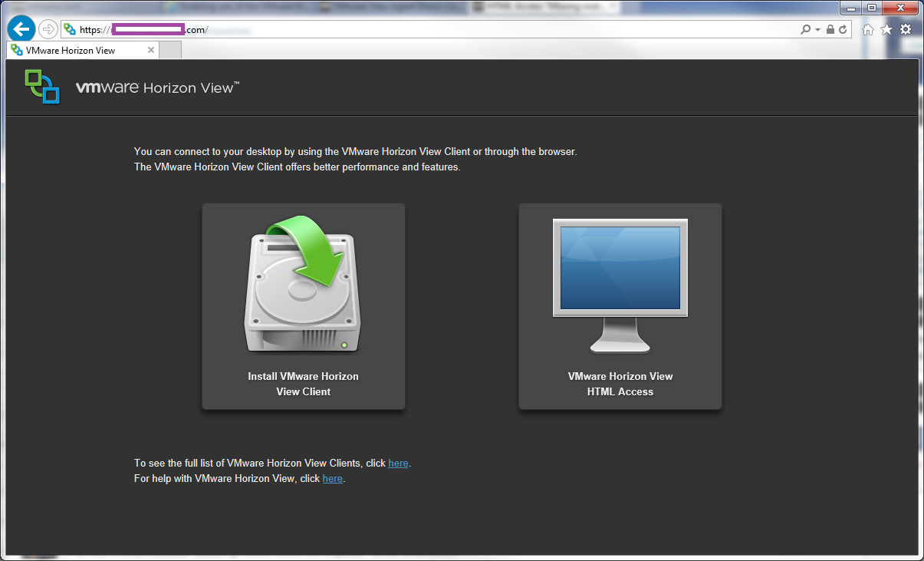
Task: Close the VMware Horizon View tab
Action: click(151, 50)
